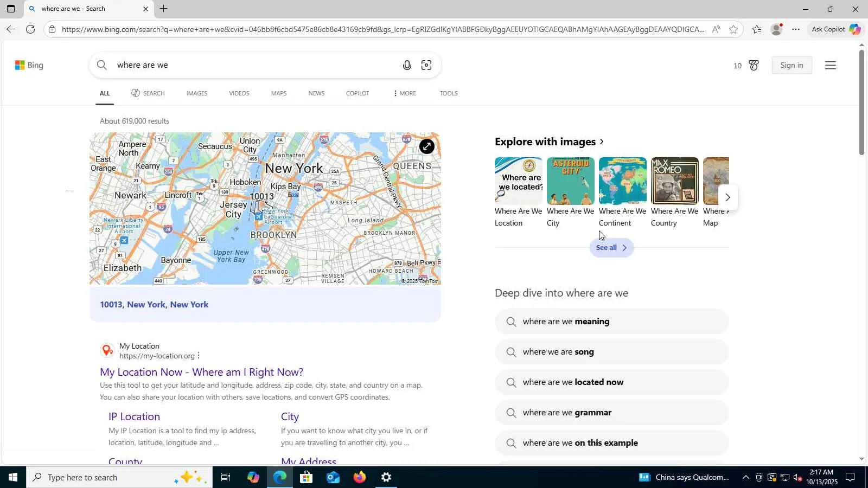Image resolution: width=868 pixels, height=488 pixels.
Task: Open the City sublink
Action: [290, 416]
